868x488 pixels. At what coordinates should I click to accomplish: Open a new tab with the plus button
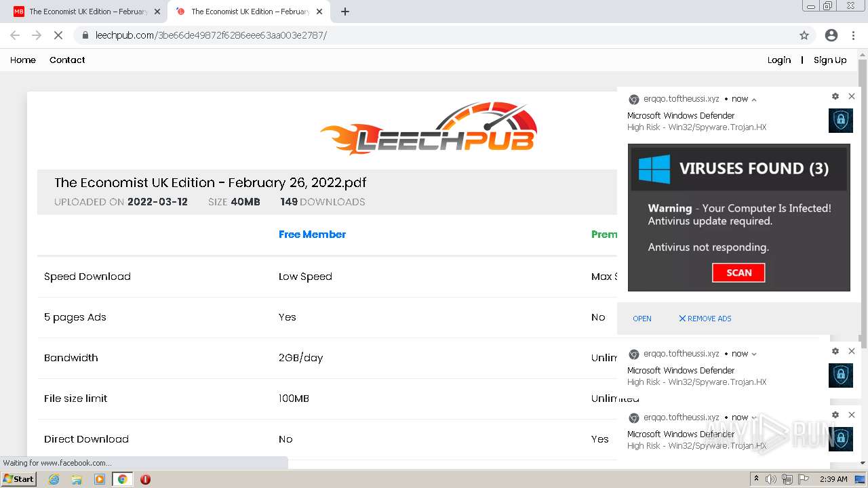tap(345, 12)
